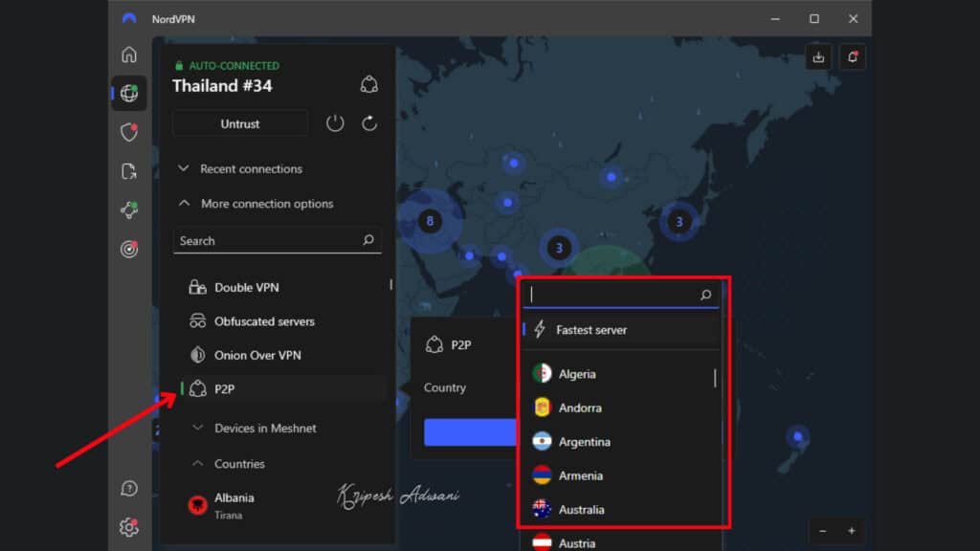980x551 pixels.
Task: Click the Untrust button
Action: pyautogui.click(x=239, y=123)
